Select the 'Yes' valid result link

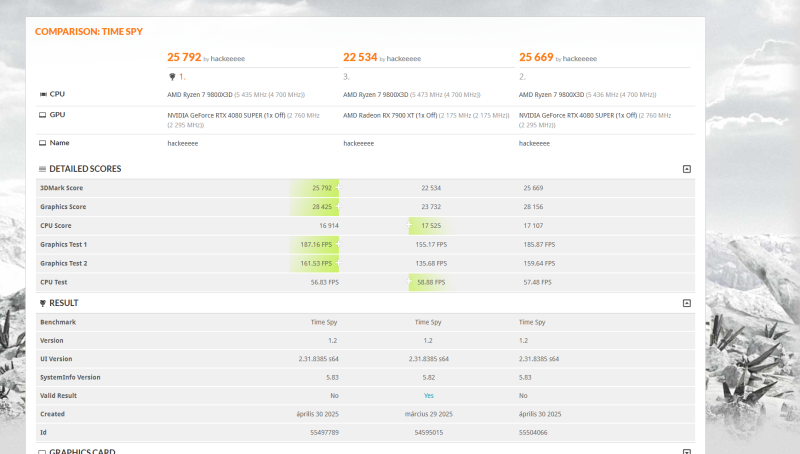pos(429,395)
